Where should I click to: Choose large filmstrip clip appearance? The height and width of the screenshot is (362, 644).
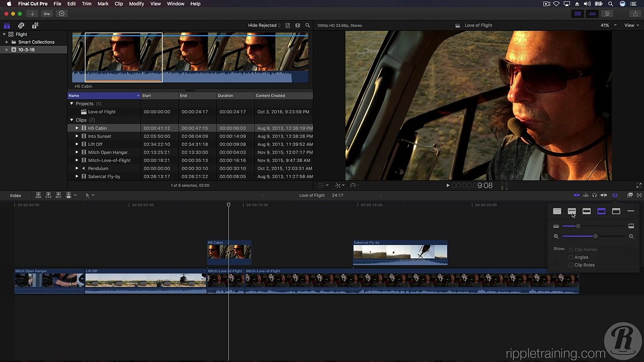point(601,211)
